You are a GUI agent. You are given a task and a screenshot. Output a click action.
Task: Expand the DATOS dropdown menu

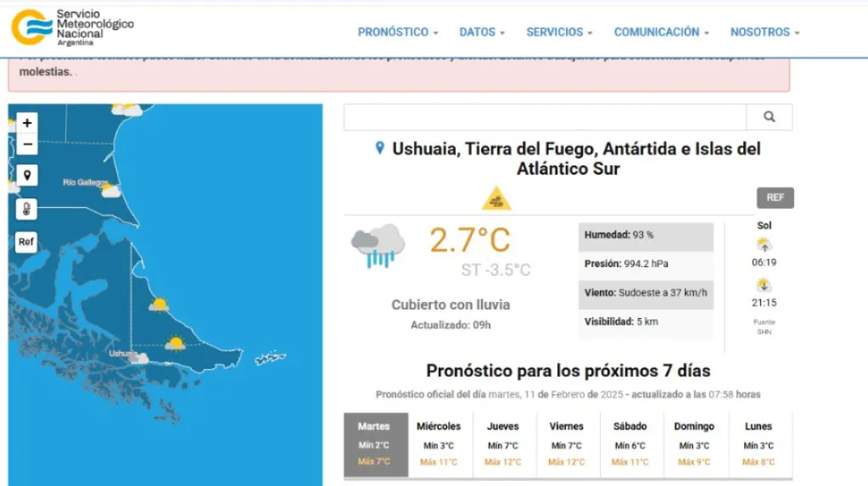(x=481, y=32)
